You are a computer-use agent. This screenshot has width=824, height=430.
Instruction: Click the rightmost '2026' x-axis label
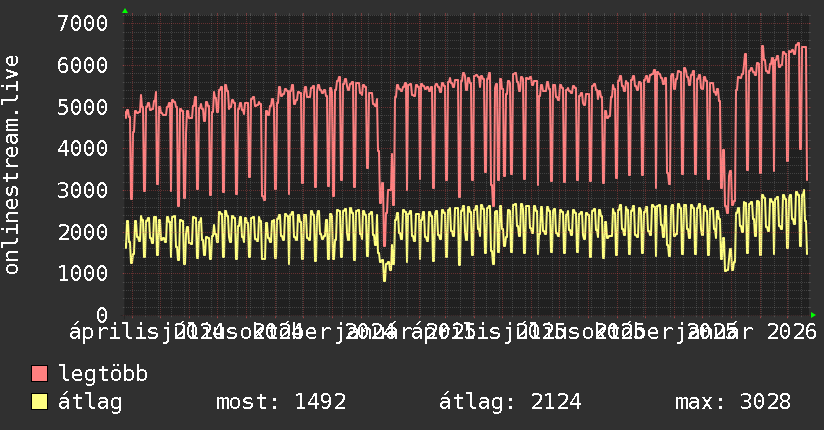pyautogui.click(x=791, y=329)
